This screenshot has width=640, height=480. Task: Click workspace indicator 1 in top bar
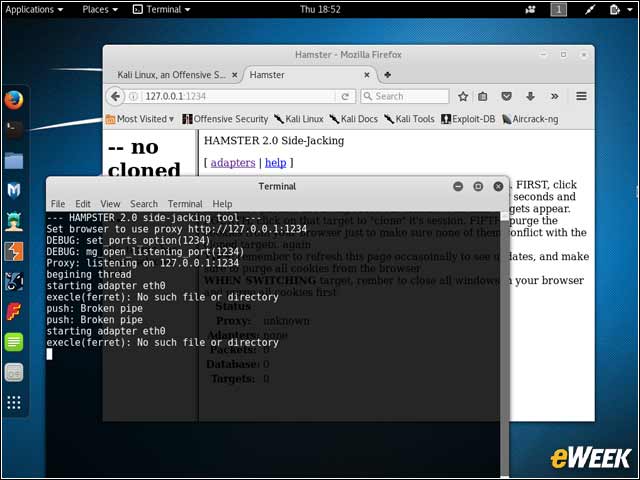[559, 9]
